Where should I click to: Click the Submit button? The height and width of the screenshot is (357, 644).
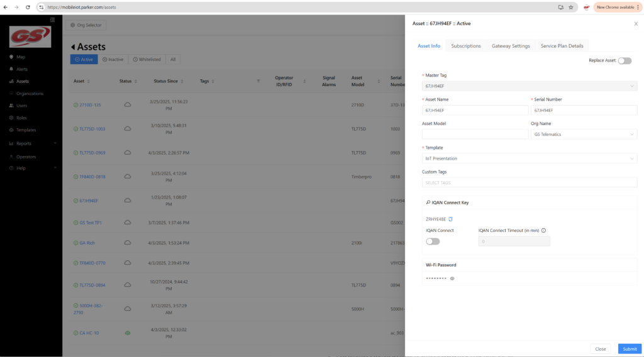(629, 349)
